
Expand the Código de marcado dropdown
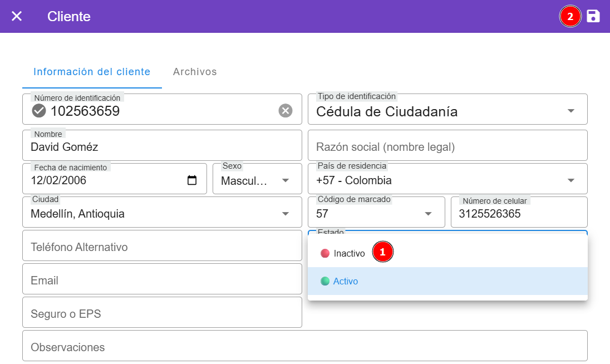[428, 214]
